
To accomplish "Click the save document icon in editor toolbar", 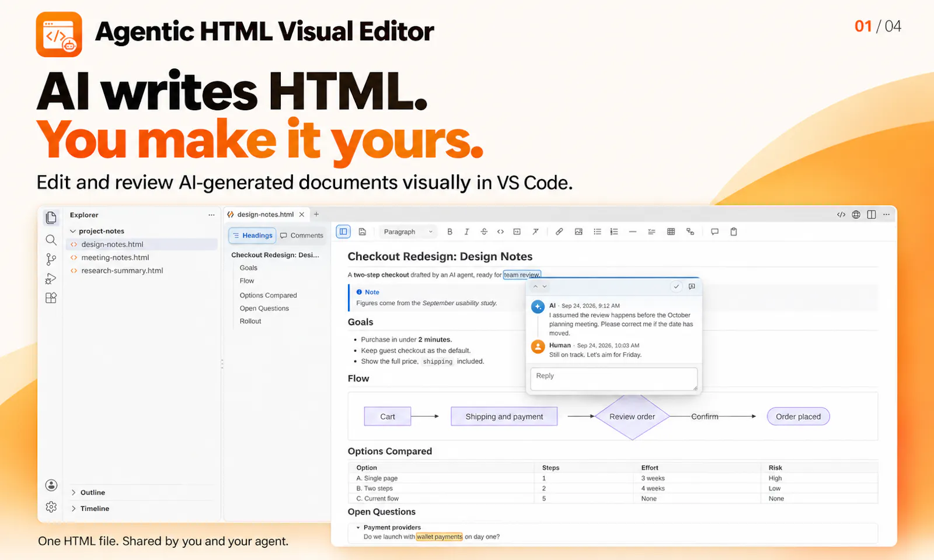I will 363,232.
